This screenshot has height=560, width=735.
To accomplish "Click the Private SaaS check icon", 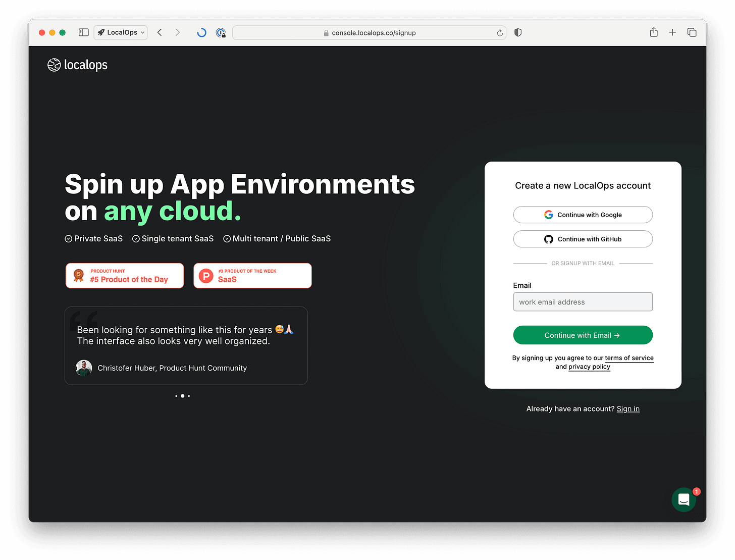I will click(x=68, y=239).
